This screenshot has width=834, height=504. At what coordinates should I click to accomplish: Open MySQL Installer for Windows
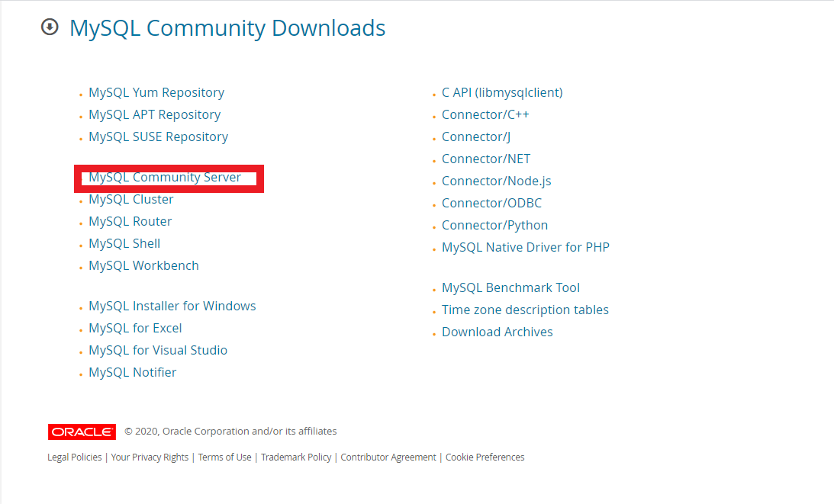tap(172, 307)
